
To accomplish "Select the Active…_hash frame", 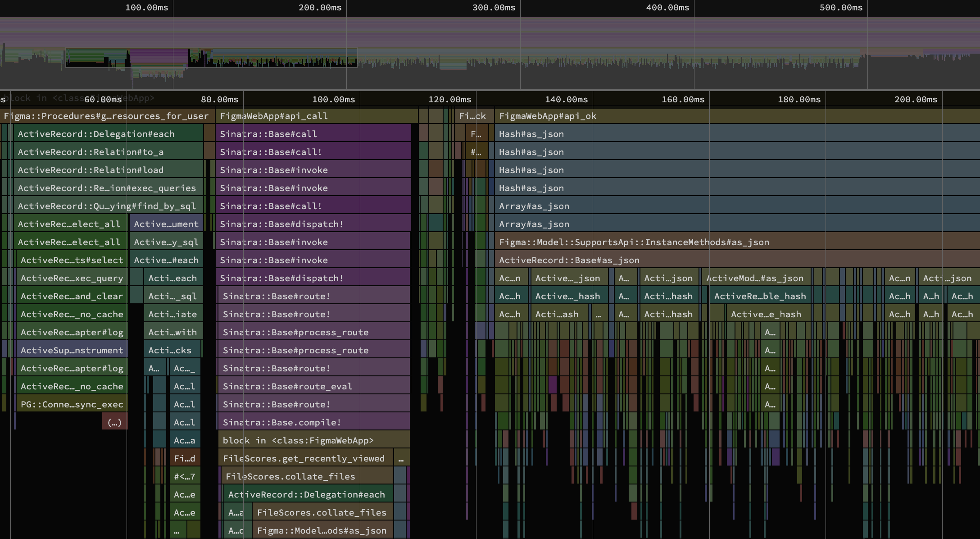I will [x=569, y=296].
